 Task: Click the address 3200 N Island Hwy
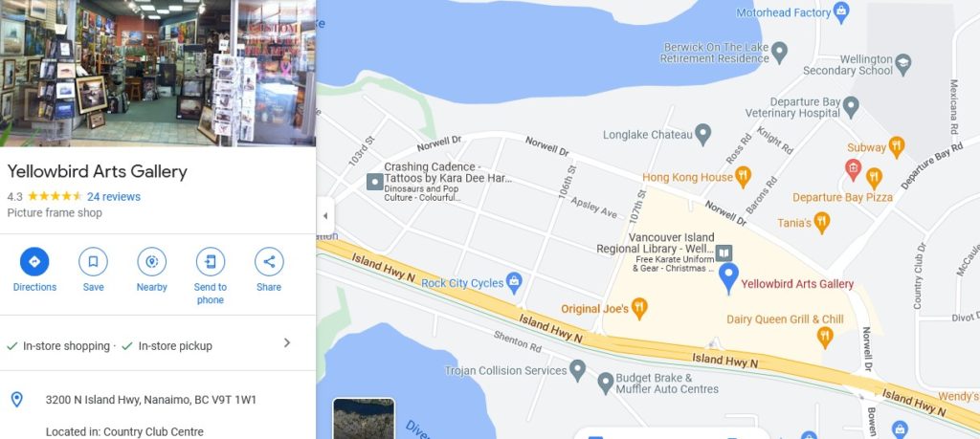tap(150, 400)
